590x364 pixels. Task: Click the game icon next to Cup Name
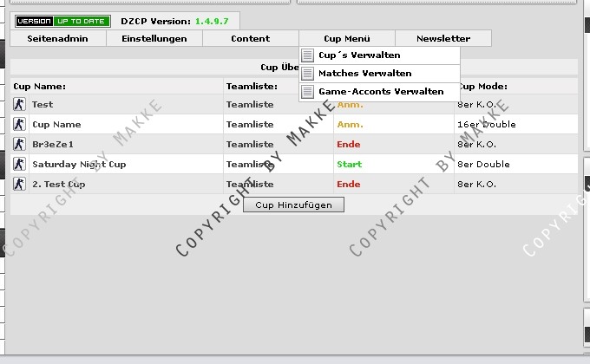(x=19, y=125)
